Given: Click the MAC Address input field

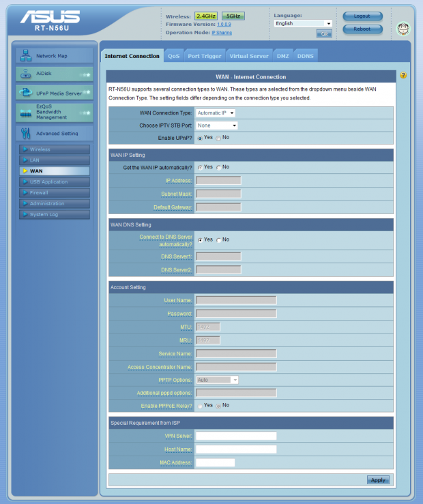Looking at the screenshot, I should pos(216,462).
